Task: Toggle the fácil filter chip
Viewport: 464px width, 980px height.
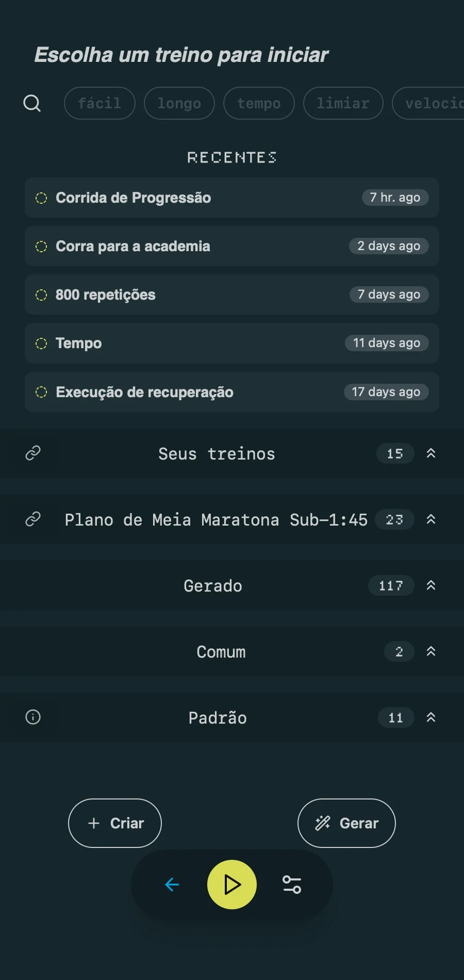Action: click(100, 103)
